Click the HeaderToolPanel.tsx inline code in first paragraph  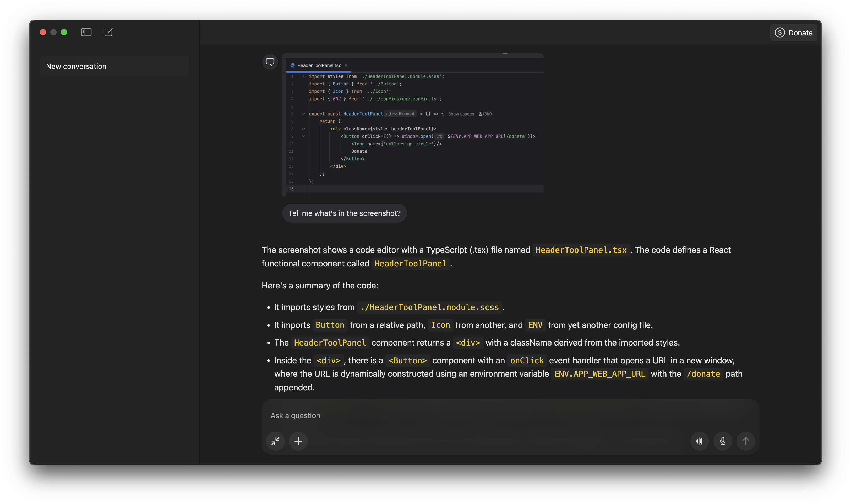(x=581, y=250)
